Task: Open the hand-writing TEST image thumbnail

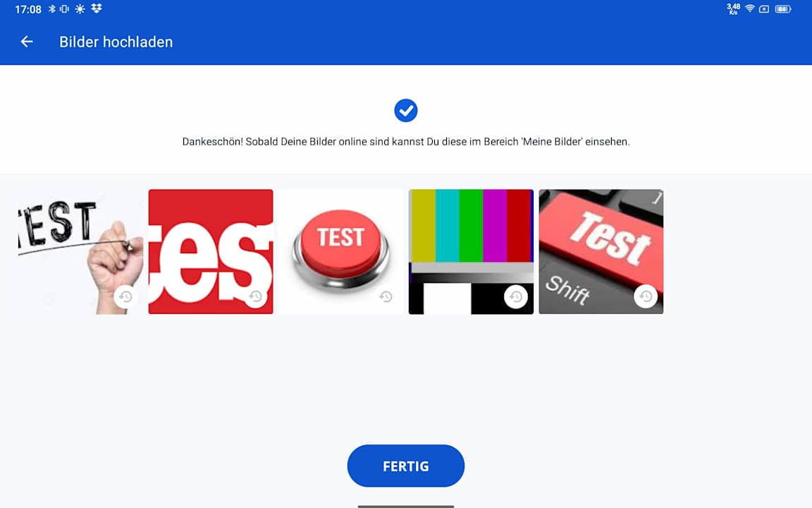Action: pos(81,251)
